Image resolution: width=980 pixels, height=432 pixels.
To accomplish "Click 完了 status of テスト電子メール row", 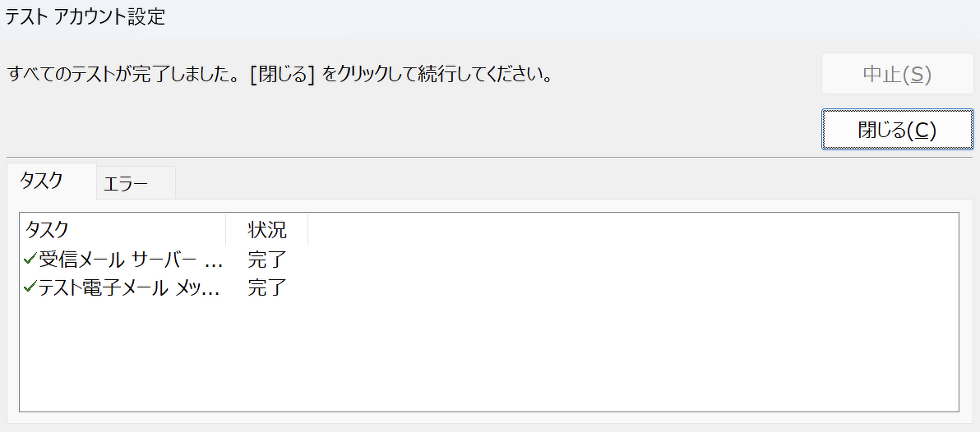I will [x=267, y=288].
